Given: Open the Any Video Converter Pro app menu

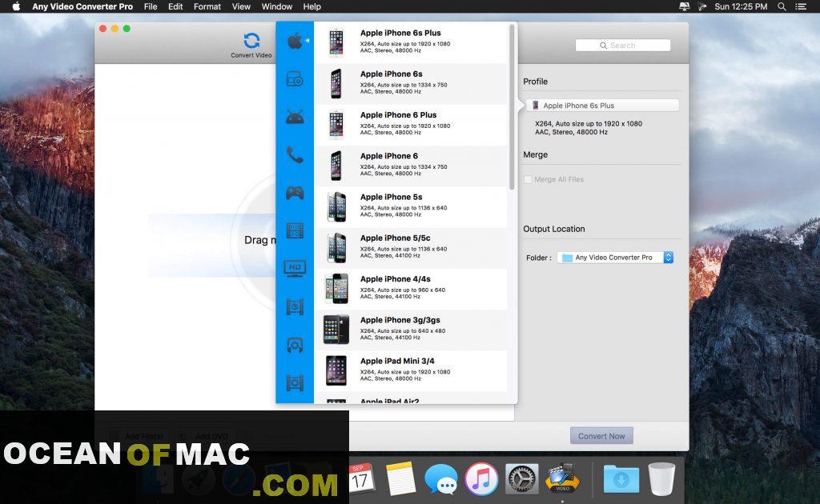Looking at the screenshot, I should pos(82,6).
